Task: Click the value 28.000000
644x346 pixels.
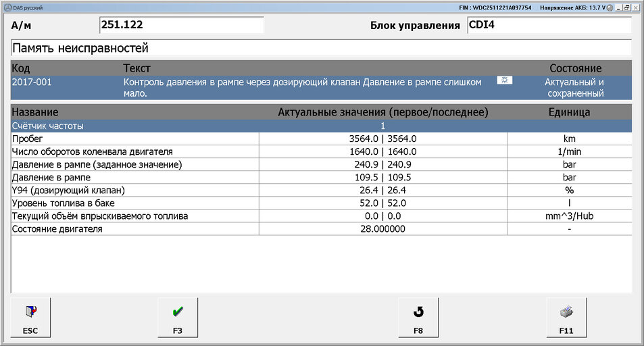Action: [x=382, y=229]
